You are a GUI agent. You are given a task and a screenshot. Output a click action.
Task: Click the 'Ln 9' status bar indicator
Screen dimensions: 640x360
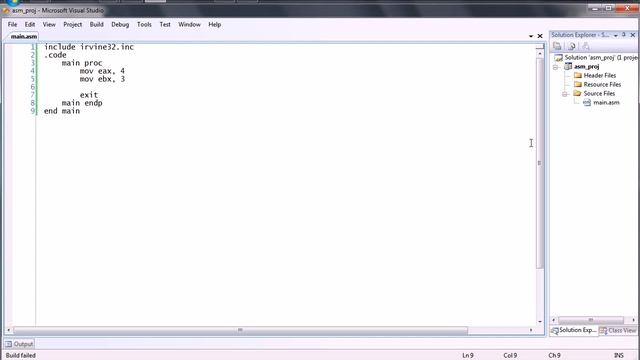coord(468,356)
